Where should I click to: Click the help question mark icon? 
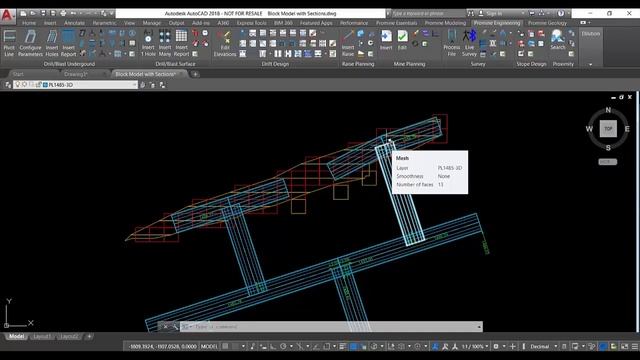pyautogui.click(x=561, y=13)
